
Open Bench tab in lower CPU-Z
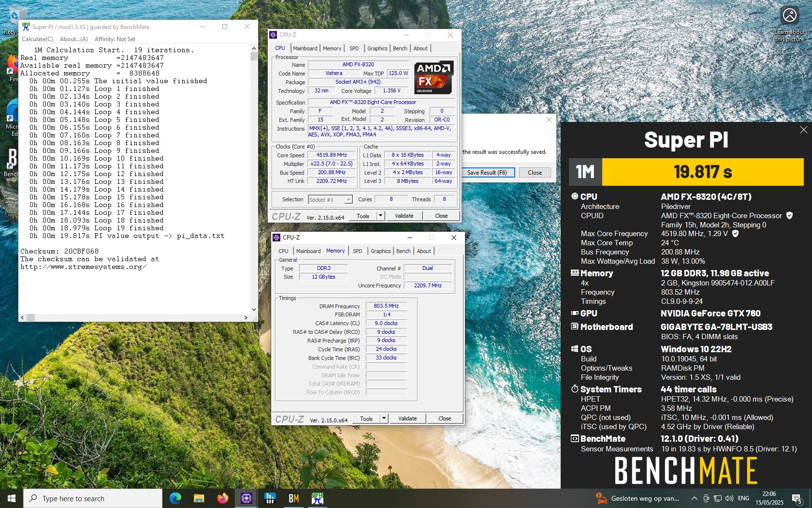pyautogui.click(x=404, y=251)
